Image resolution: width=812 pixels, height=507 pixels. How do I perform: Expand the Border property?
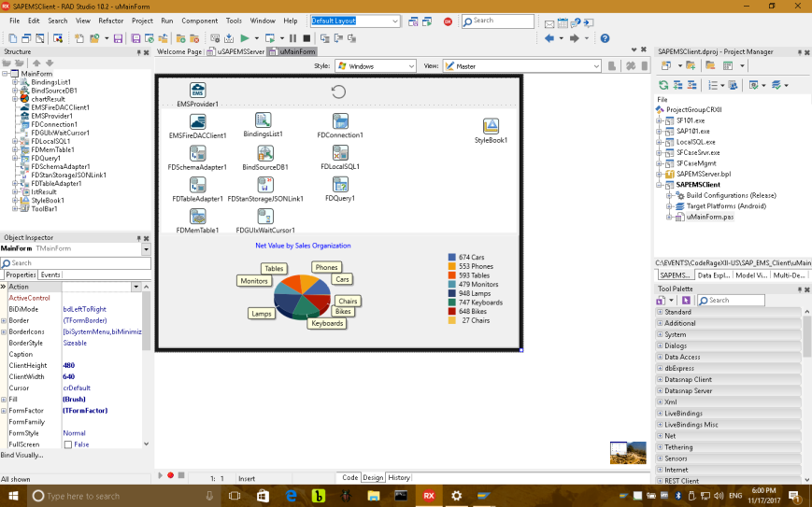tap(4, 321)
